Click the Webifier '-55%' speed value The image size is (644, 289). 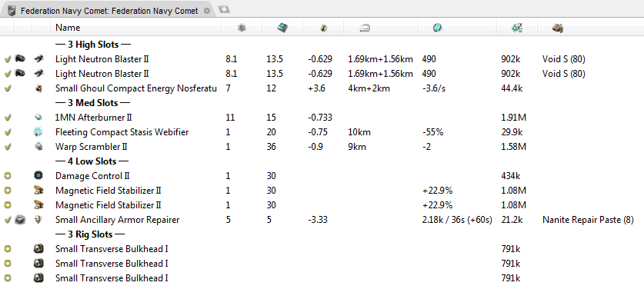click(432, 132)
